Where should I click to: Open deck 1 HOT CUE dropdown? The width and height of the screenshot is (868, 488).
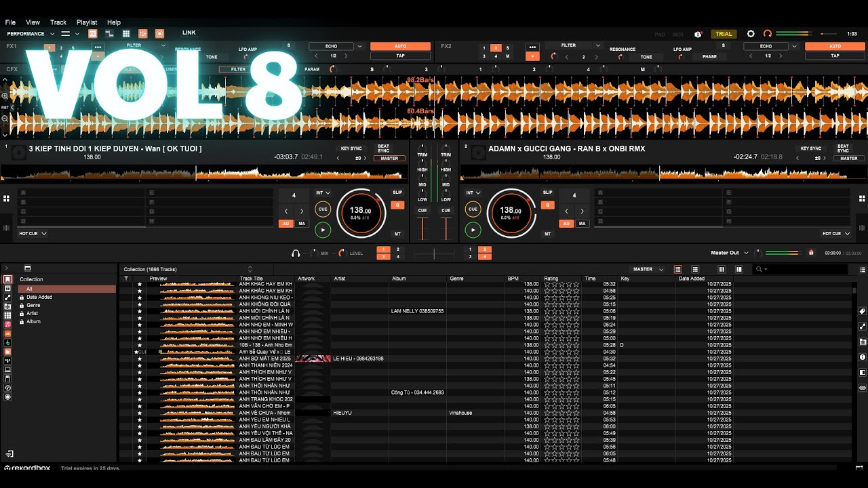(x=33, y=233)
